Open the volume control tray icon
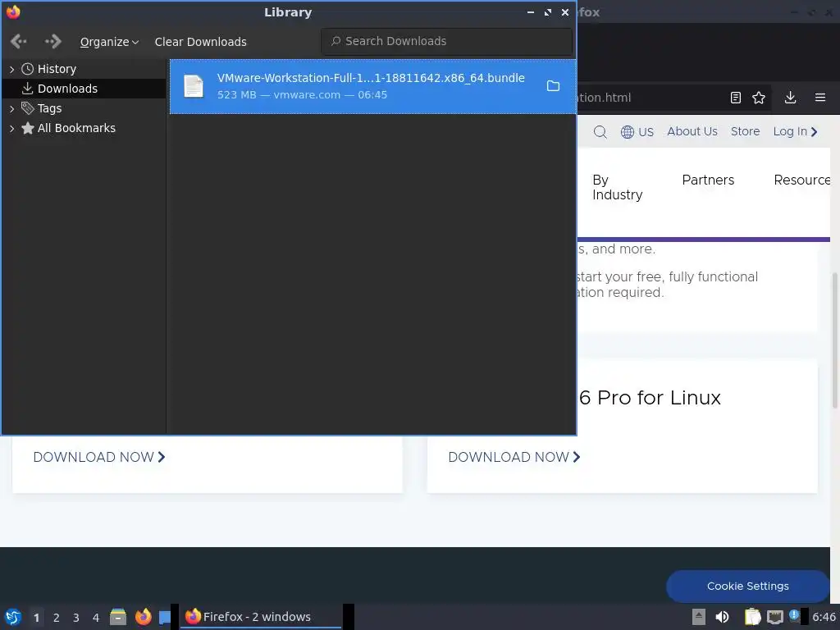 tap(722, 617)
